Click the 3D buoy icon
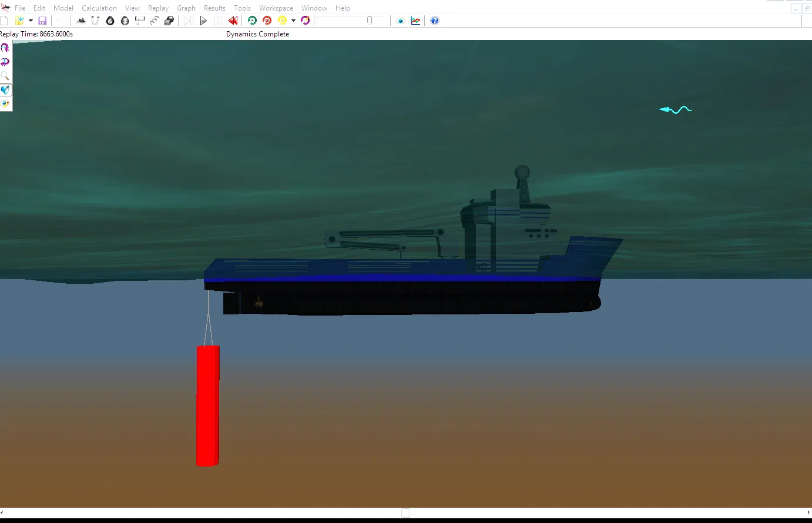The width and height of the screenshot is (812, 523). pyautogui.click(x=125, y=21)
